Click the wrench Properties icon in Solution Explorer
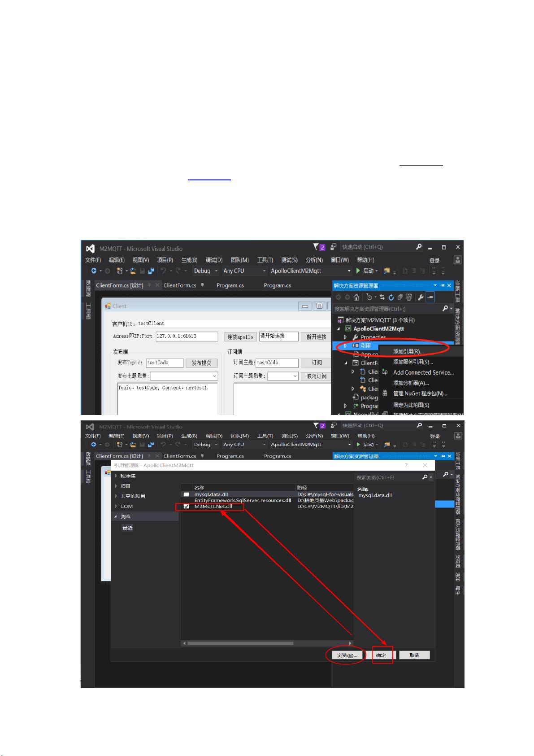 click(421, 297)
